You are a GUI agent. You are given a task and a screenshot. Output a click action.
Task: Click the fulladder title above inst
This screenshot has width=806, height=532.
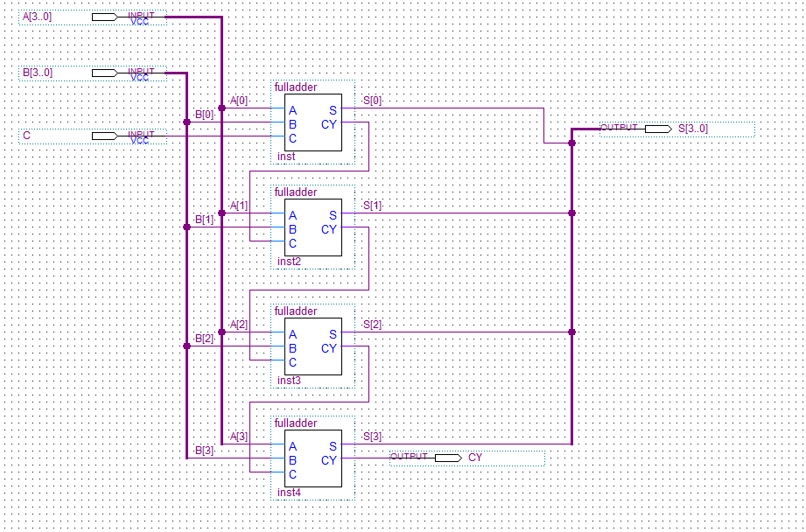click(296, 87)
